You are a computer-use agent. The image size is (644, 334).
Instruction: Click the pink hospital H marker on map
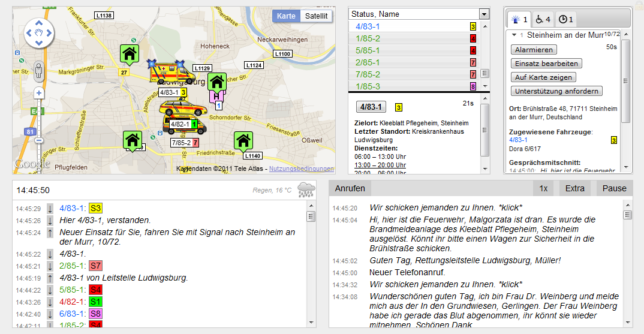coord(216,97)
